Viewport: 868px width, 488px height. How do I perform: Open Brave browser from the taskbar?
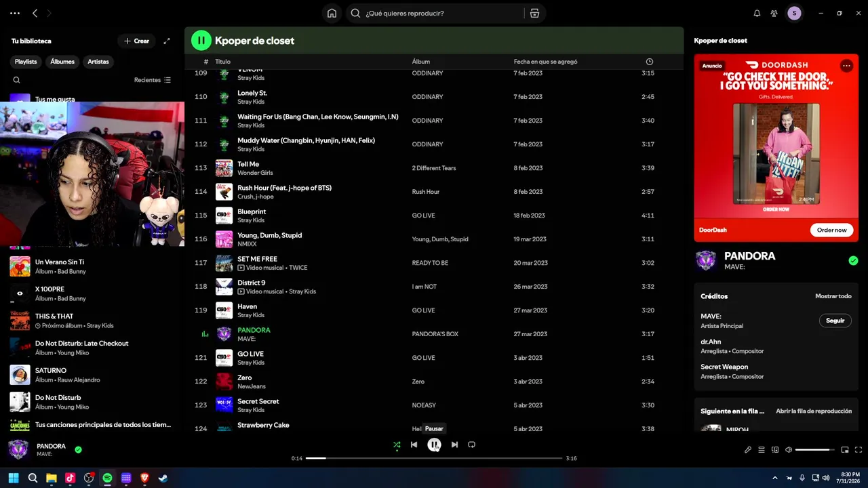click(x=144, y=478)
